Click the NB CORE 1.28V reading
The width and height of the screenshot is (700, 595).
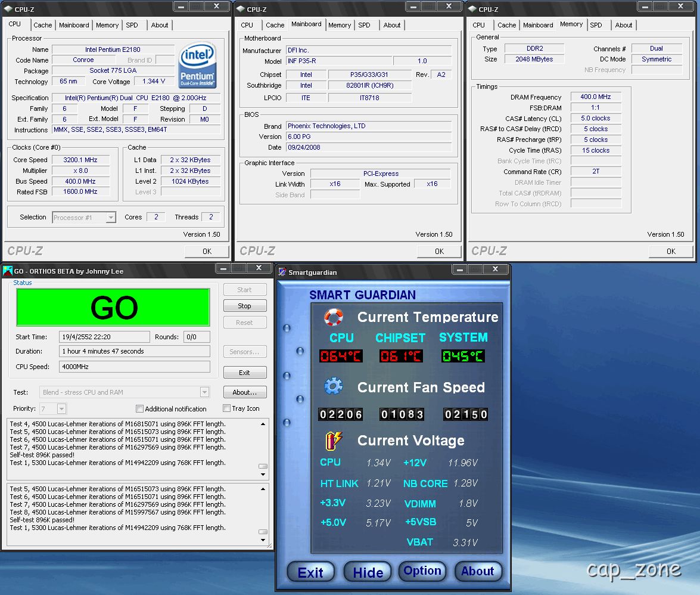[466, 483]
